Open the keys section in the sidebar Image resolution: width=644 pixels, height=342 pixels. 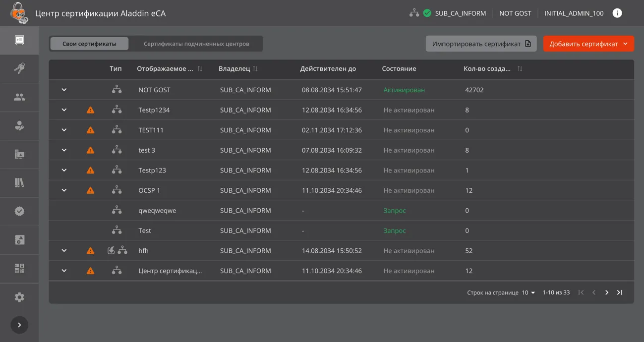(x=19, y=68)
